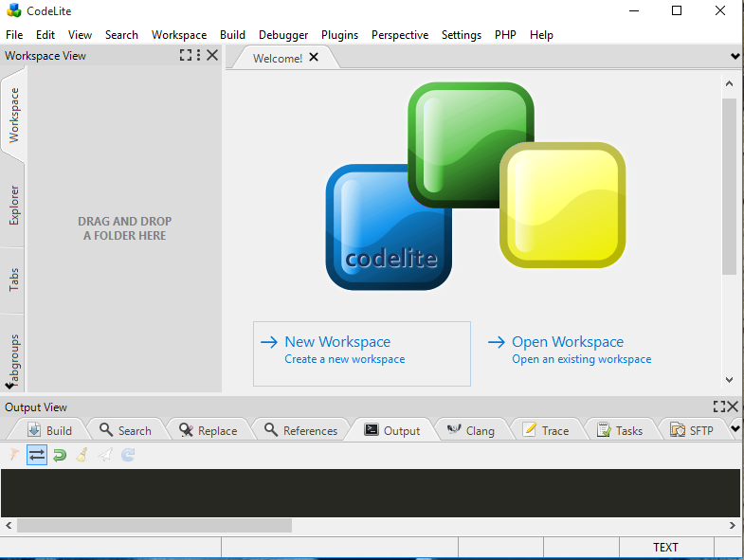Screen dimensions: 744x560
Task: Click the New Workspace link
Action: [361, 353]
